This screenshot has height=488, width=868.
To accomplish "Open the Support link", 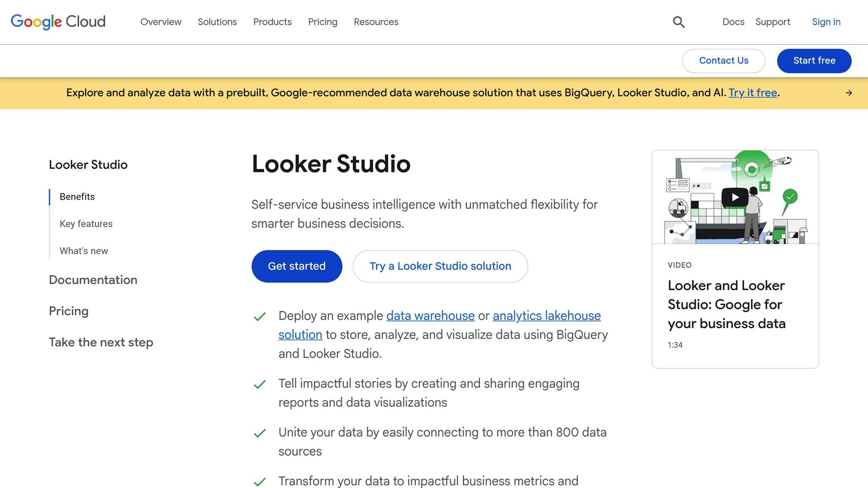I will [773, 22].
